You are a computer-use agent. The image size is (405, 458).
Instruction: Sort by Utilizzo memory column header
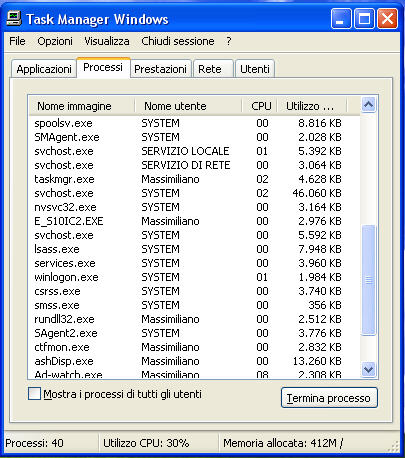click(x=312, y=106)
